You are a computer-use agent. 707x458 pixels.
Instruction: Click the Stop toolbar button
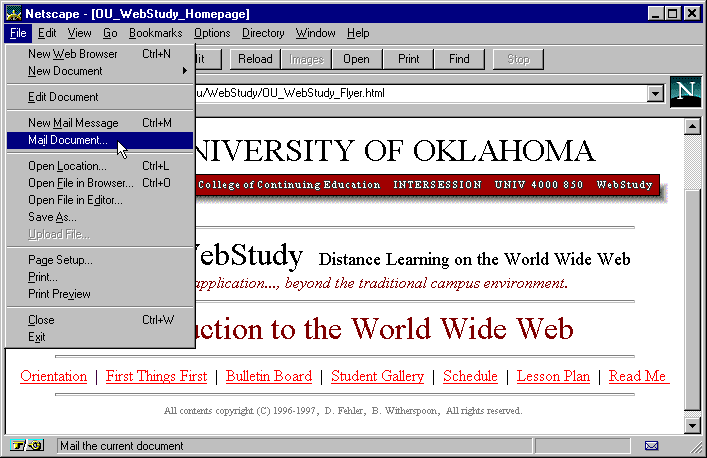pos(518,59)
